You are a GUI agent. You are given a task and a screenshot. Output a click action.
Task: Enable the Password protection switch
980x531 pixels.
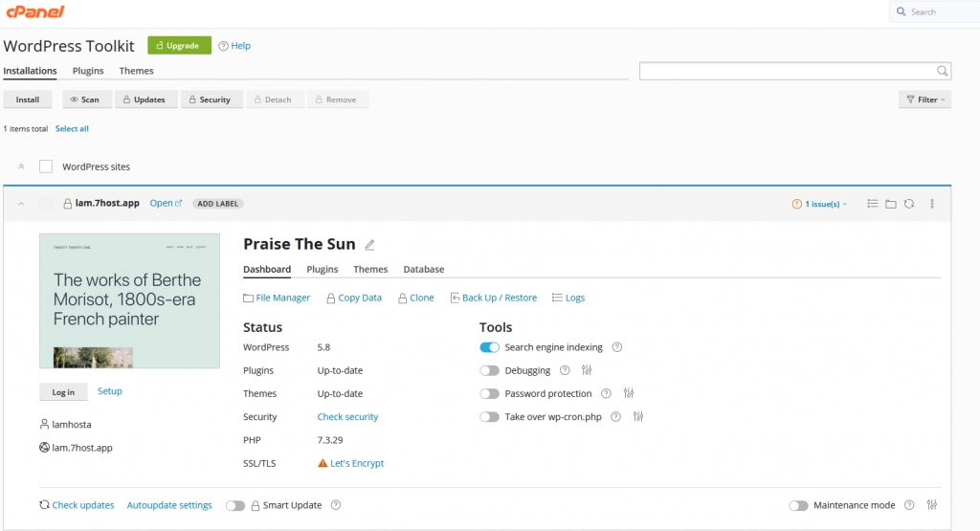[489, 393]
